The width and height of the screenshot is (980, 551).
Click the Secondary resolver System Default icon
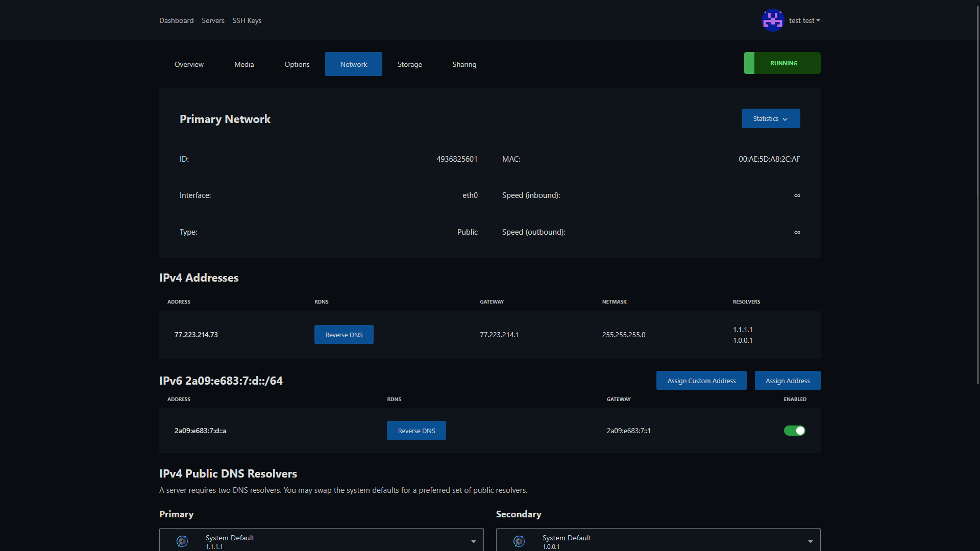pyautogui.click(x=519, y=541)
